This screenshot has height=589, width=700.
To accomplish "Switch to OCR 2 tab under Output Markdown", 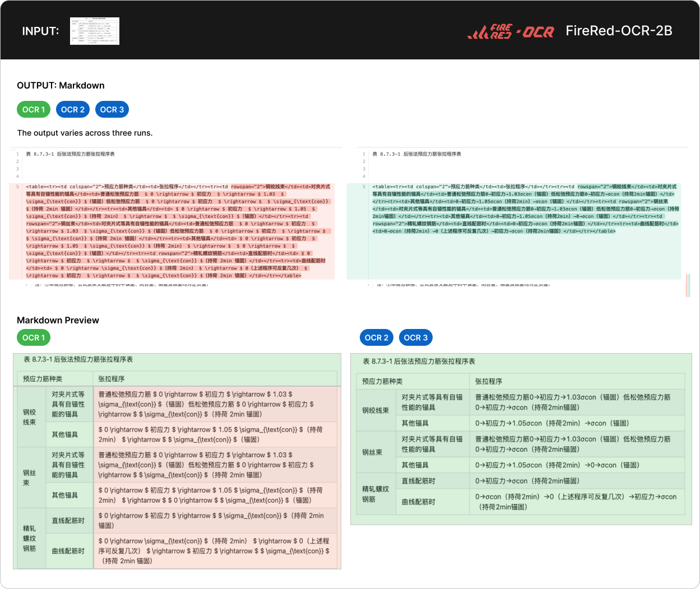I will click(73, 109).
